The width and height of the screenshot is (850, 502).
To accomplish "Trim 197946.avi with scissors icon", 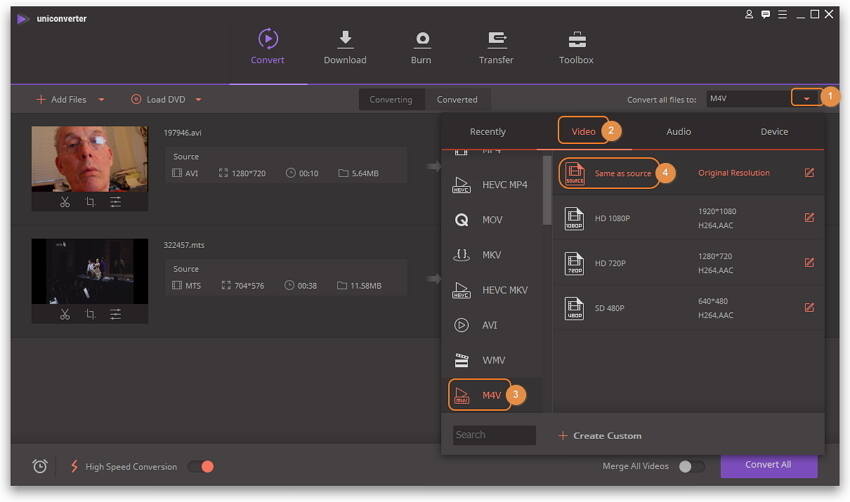I will pos(65,202).
